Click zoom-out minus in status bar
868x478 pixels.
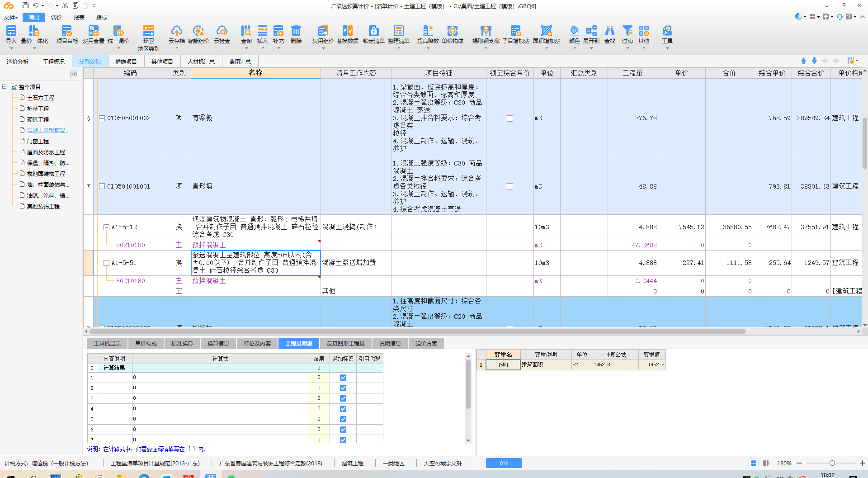(x=799, y=463)
